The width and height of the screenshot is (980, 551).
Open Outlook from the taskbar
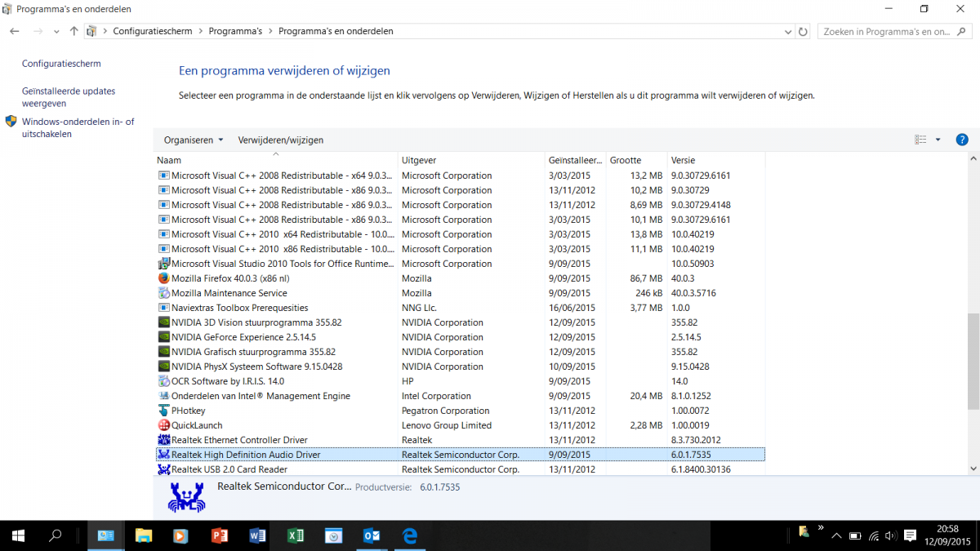(372, 535)
